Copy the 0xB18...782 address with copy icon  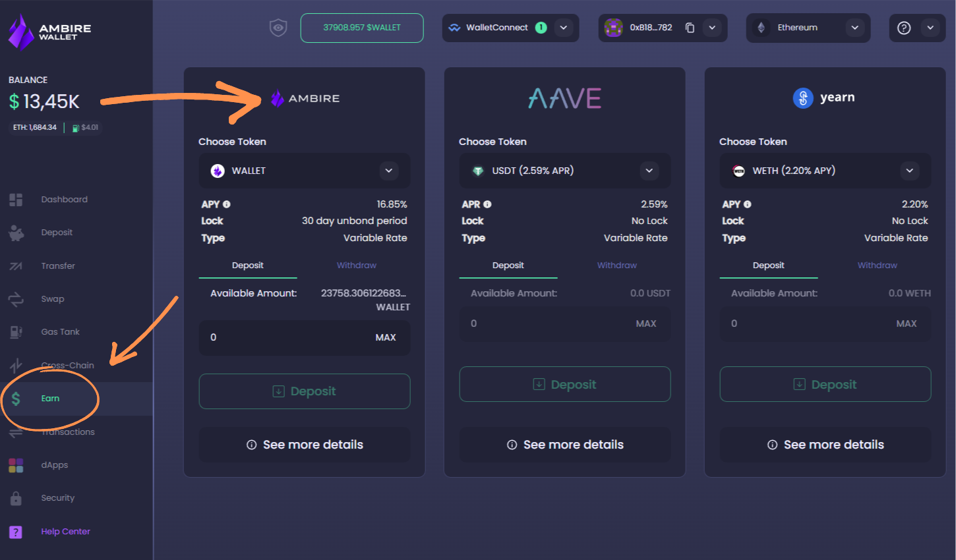point(690,28)
